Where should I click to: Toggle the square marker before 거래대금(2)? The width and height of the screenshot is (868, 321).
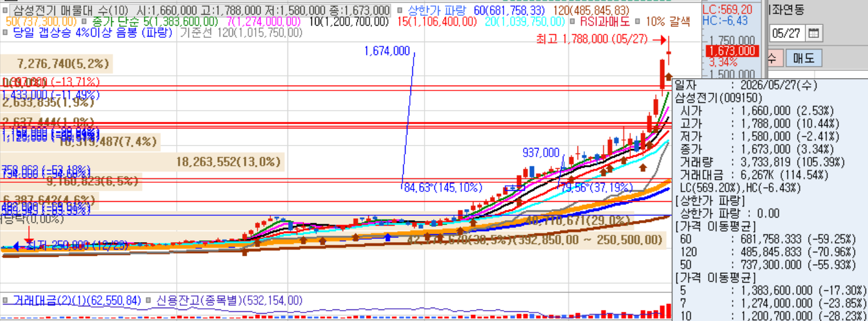point(6,301)
